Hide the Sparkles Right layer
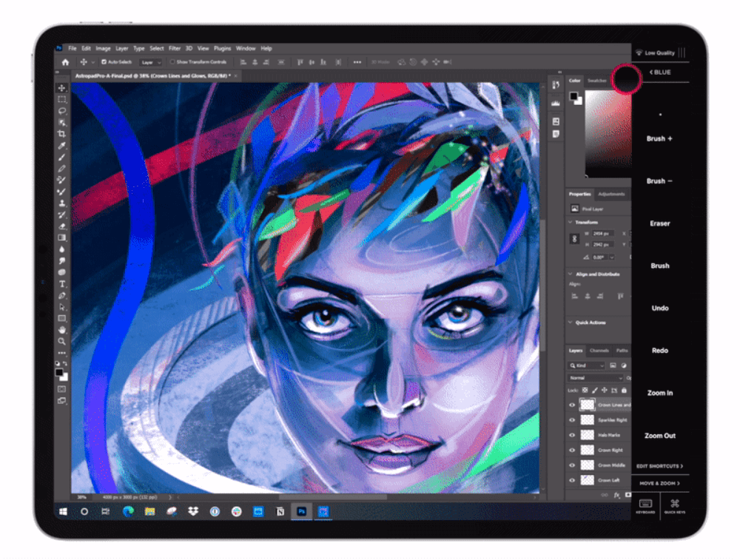The height and width of the screenshot is (560, 740). 572,420
